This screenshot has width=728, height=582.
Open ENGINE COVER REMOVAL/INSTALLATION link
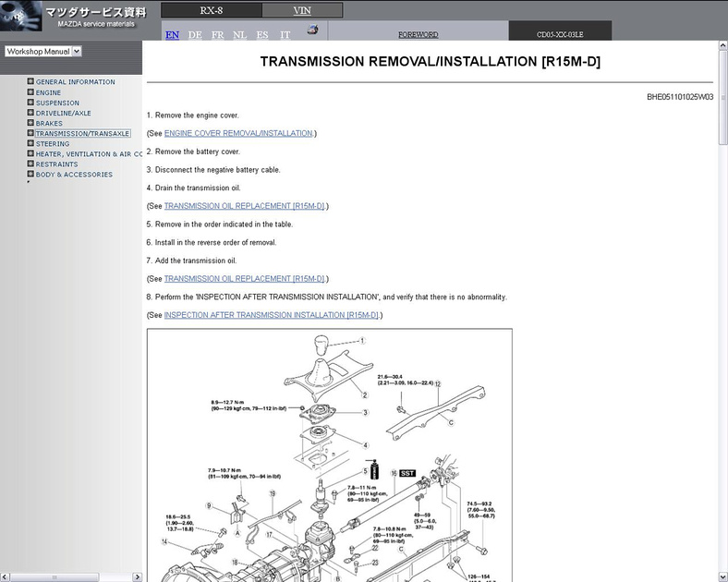click(238, 133)
